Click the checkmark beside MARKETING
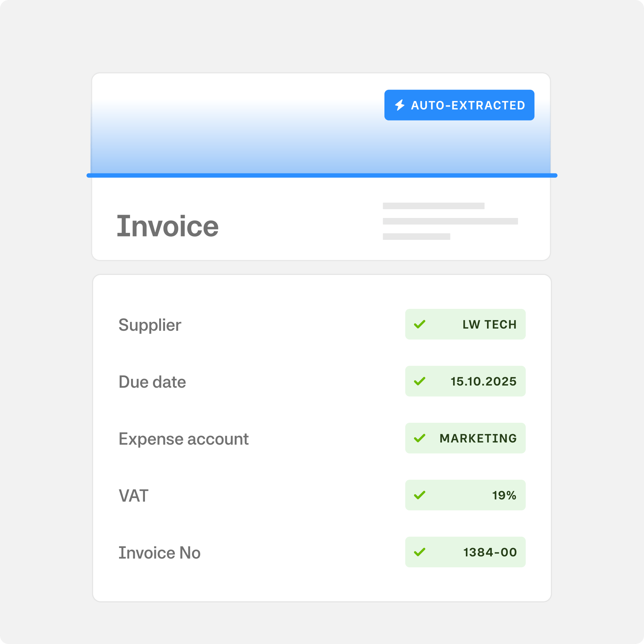The image size is (644, 644). pos(419,438)
